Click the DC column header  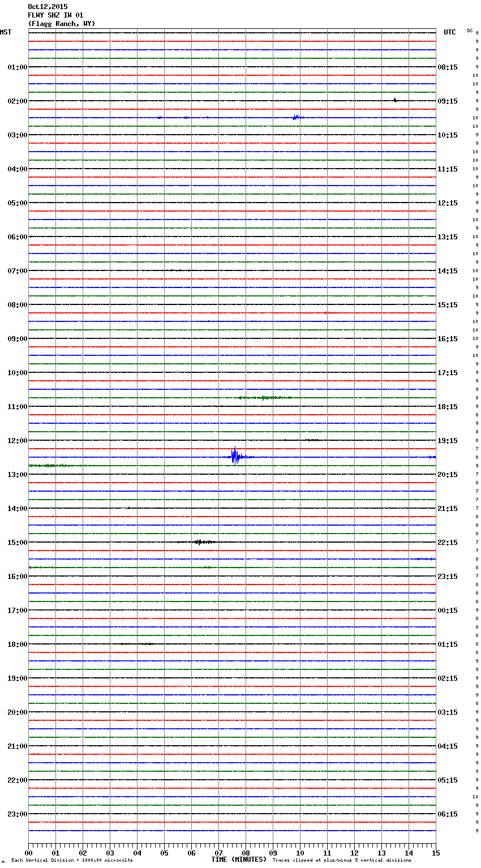tap(470, 31)
